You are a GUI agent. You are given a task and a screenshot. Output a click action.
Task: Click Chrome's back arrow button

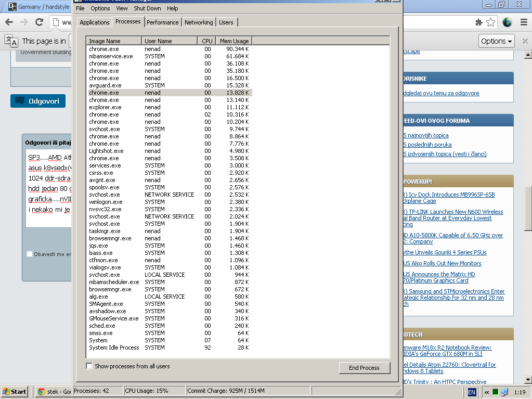(9, 22)
